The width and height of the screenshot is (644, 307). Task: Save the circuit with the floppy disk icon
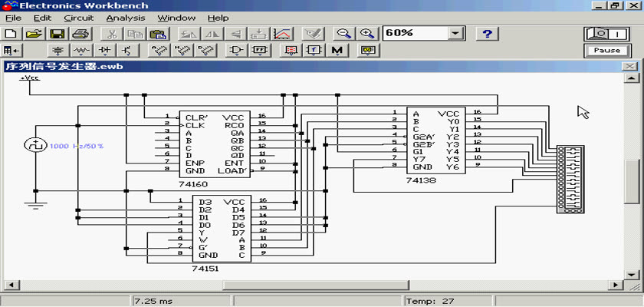click(x=58, y=34)
